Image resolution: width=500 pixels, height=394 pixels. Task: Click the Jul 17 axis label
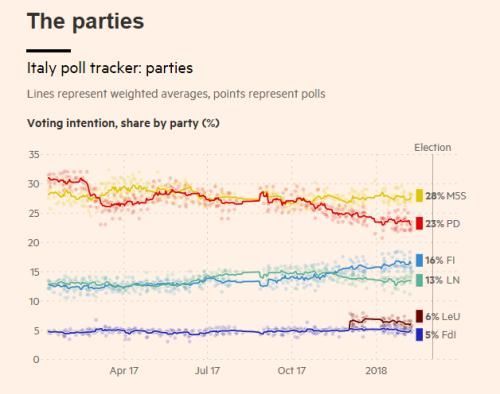(x=207, y=371)
